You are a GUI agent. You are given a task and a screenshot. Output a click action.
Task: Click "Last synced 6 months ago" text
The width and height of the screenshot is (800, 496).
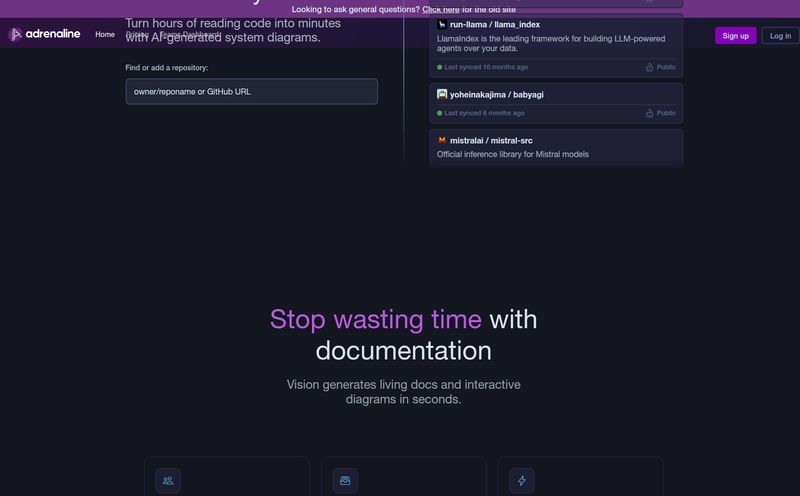(484, 113)
